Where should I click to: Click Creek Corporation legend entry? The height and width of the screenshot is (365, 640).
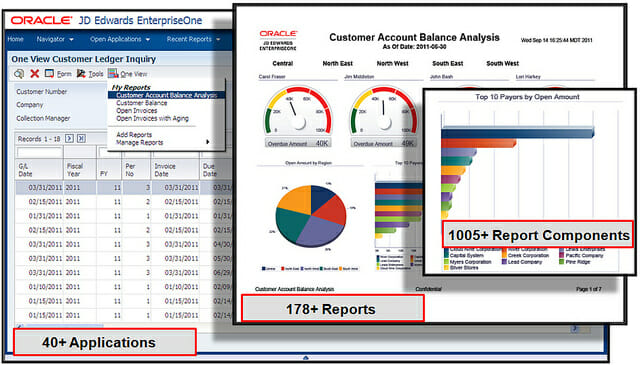525,256
